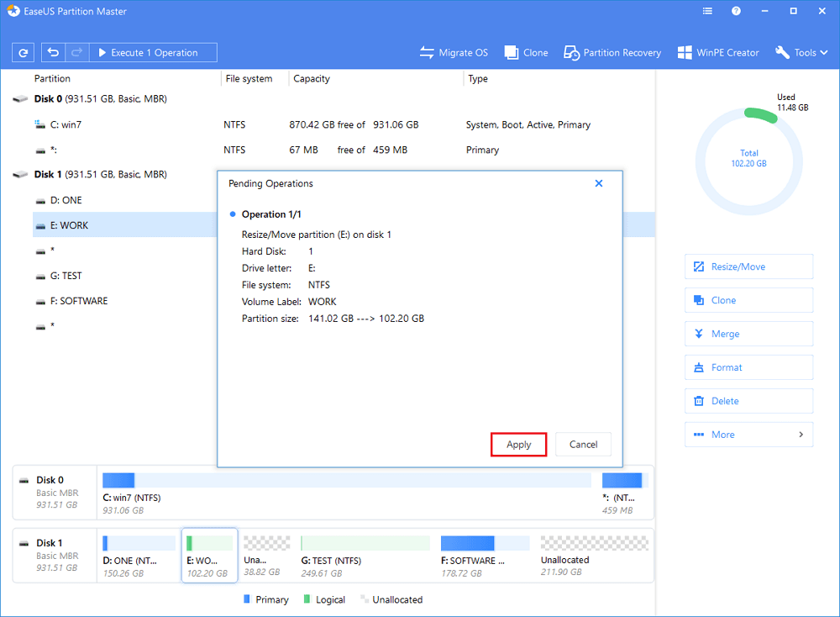This screenshot has height=617, width=840.
Task: Select the 211.90 GB Unallocated block
Action: pos(594,556)
